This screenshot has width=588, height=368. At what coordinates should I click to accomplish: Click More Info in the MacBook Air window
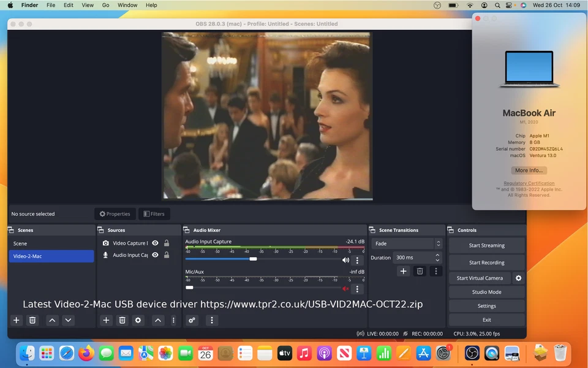tap(529, 170)
